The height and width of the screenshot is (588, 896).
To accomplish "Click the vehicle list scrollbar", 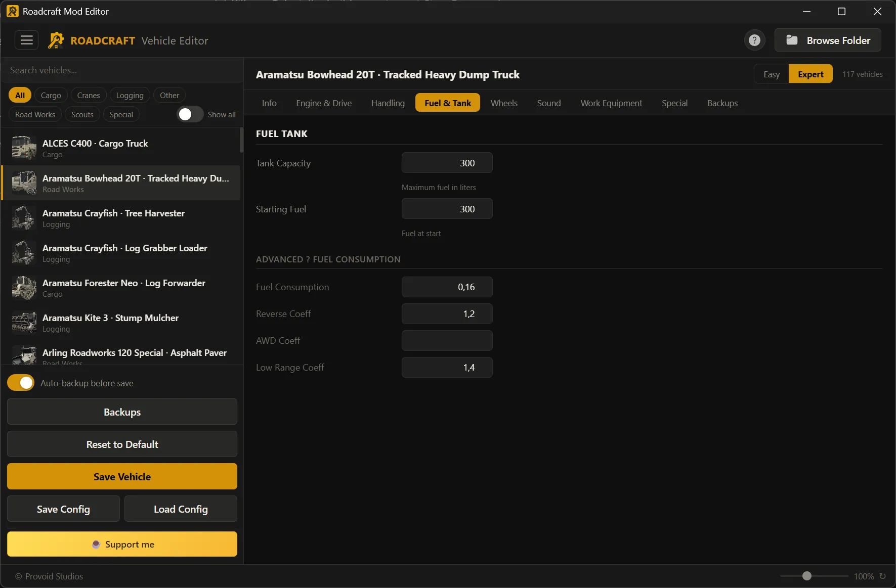I will [241, 140].
